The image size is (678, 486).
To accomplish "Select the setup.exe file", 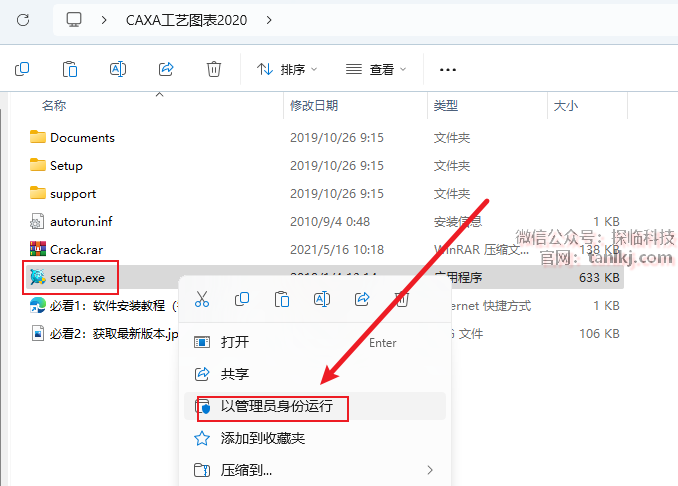I will coord(67,278).
